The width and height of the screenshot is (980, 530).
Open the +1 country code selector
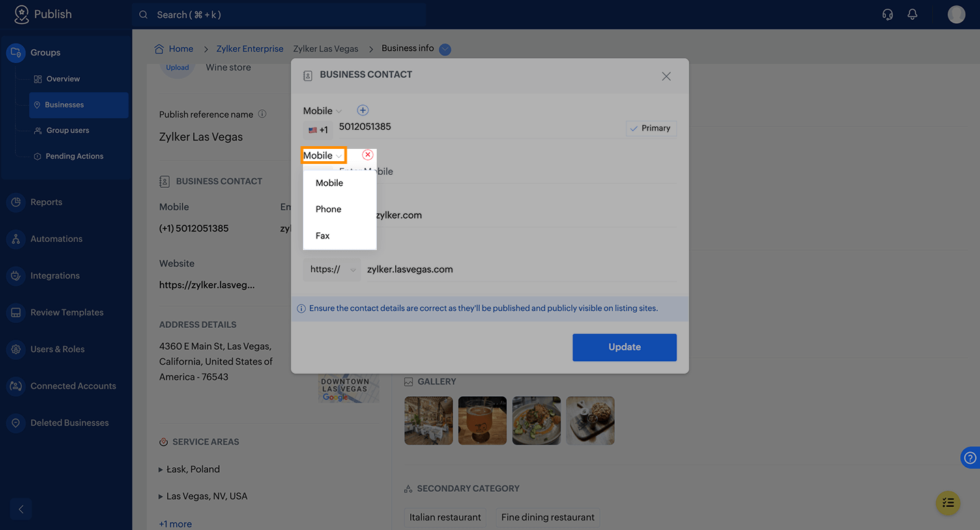point(318,130)
